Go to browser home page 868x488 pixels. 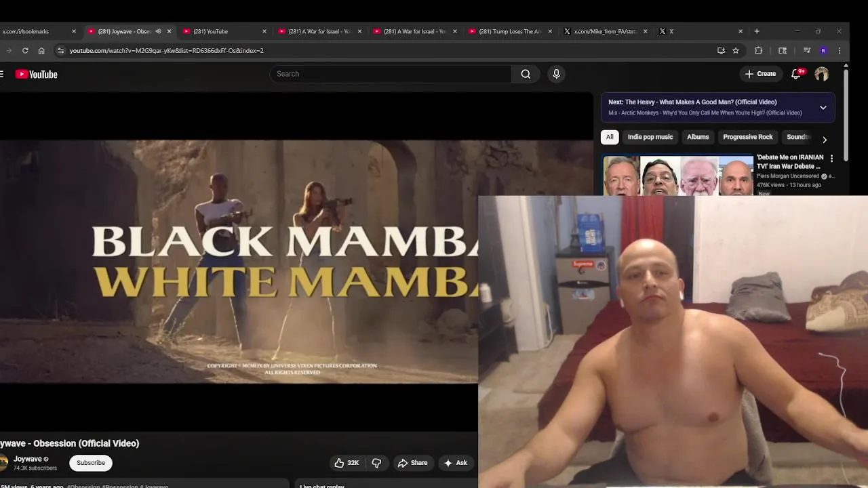pos(41,50)
